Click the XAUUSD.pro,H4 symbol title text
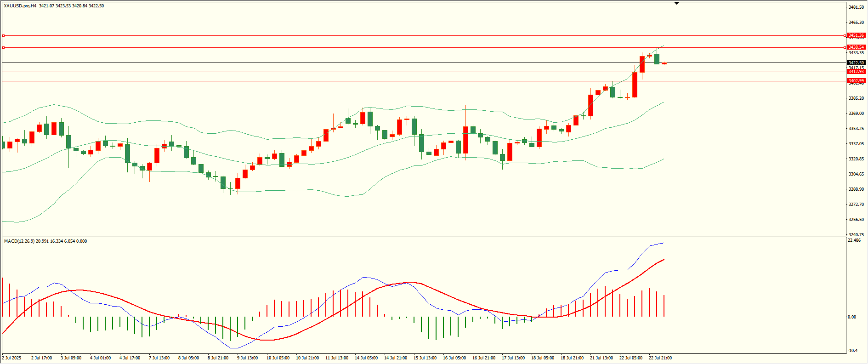The height and width of the screenshot is (364, 868). point(20,6)
